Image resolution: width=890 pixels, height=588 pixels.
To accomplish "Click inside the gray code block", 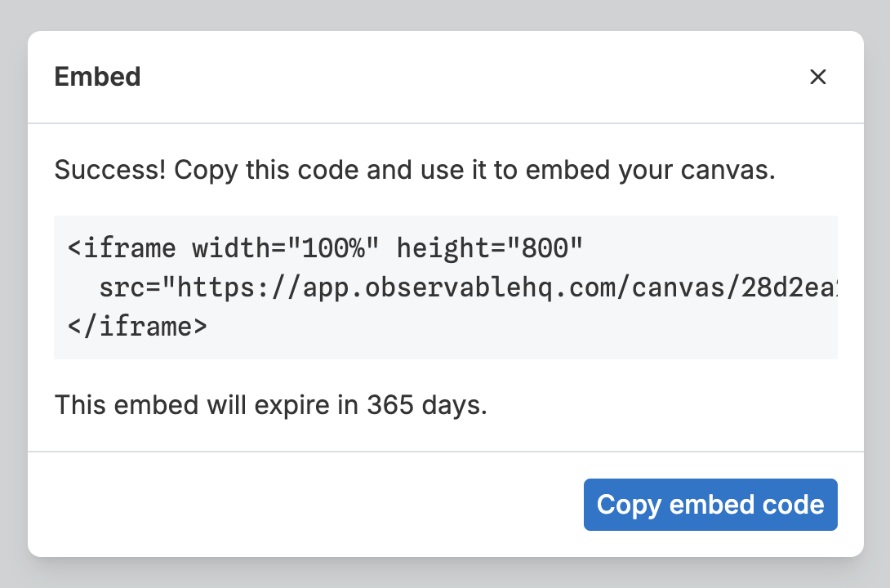I will coord(445,287).
